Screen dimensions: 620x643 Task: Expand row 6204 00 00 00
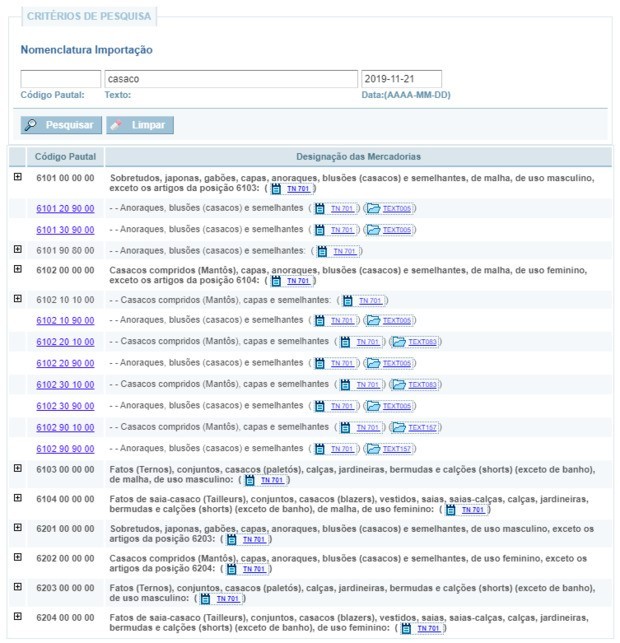click(18, 616)
